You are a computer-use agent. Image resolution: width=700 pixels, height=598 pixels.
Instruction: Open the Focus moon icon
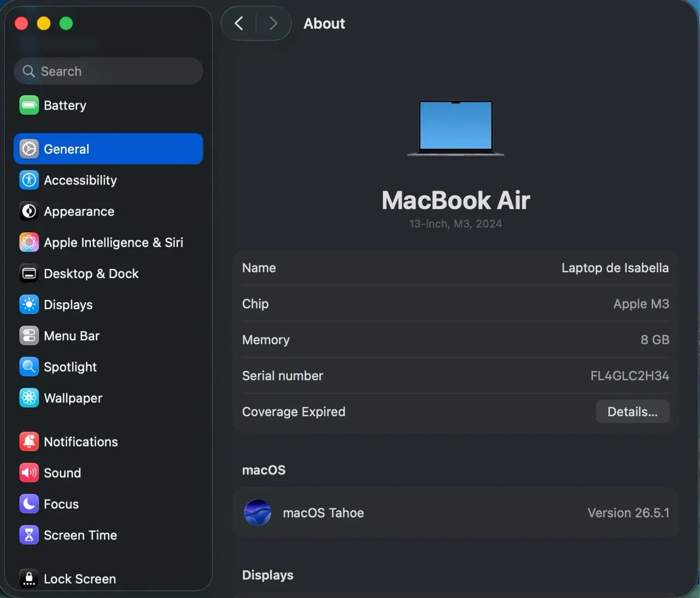[29, 504]
